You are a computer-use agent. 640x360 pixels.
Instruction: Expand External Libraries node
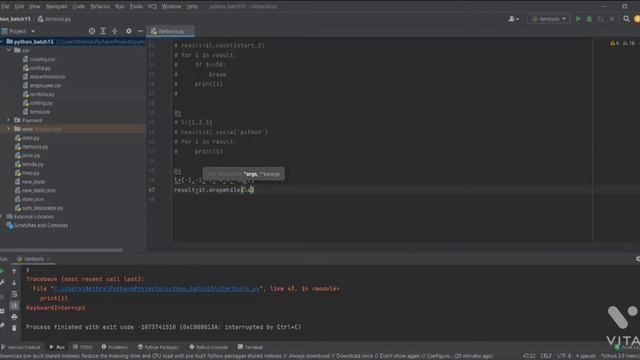click(2, 216)
